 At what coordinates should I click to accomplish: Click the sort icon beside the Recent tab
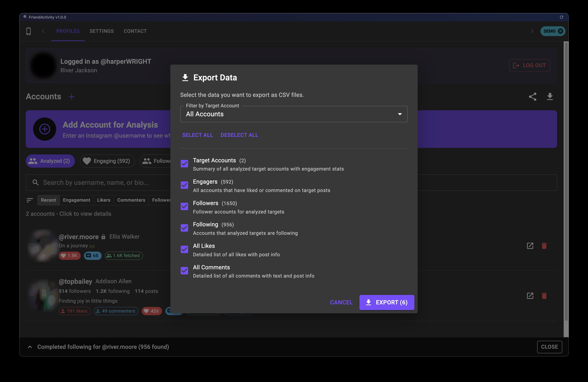pyautogui.click(x=30, y=200)
